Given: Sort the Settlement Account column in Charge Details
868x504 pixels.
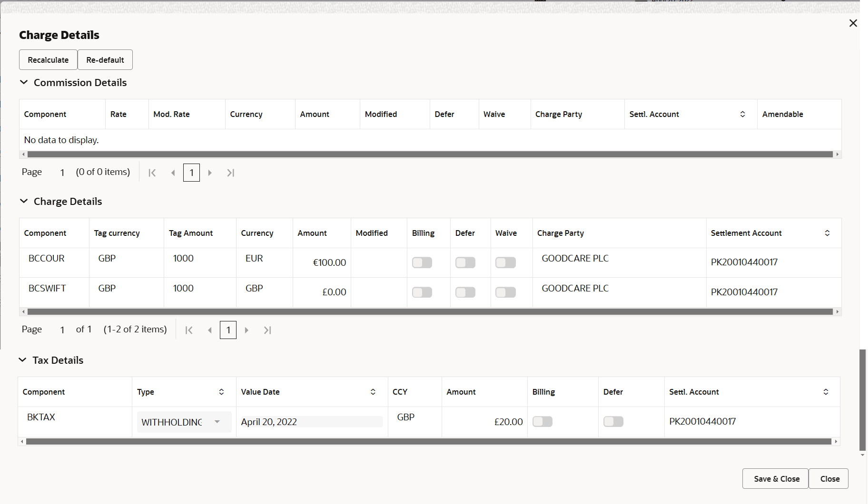Looking at the screenshot, I should pyautogui.click(x=827, y=233).
